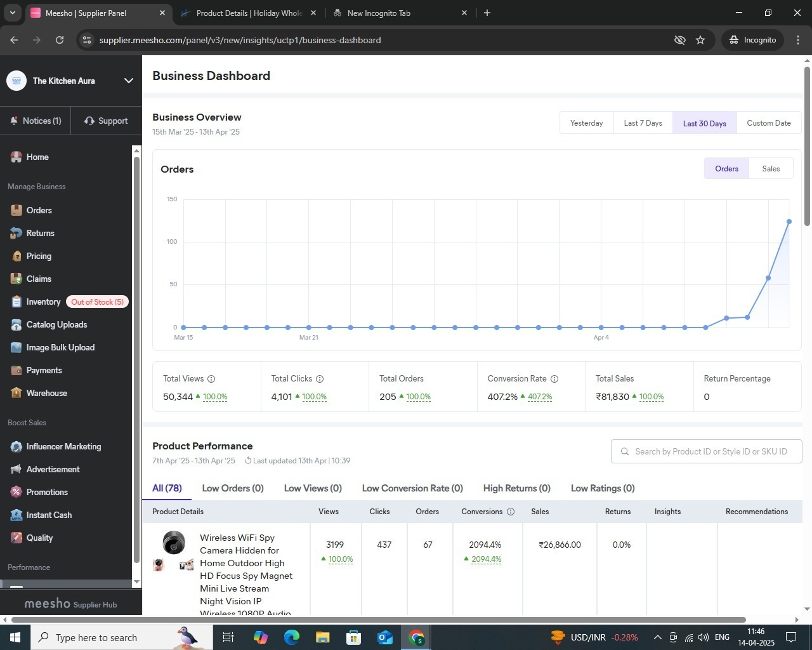
Task: Switch to Low Orders (0) tab
Action: coord(233,488)
